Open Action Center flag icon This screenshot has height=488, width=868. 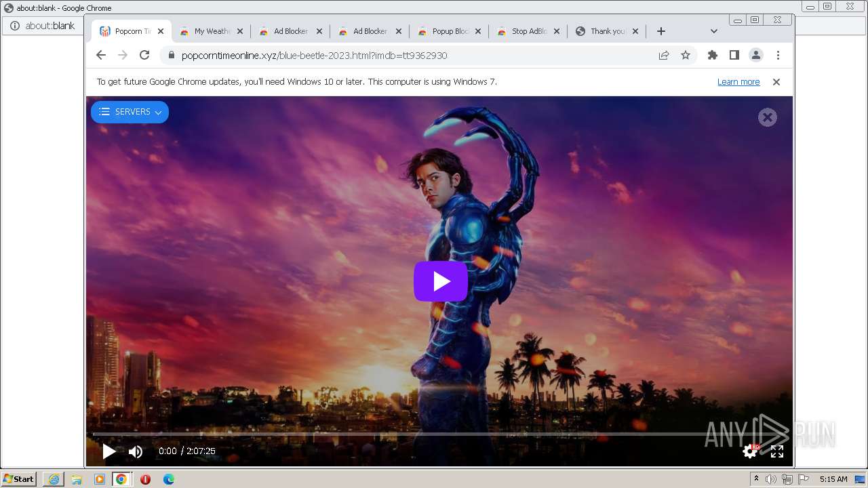coord(803,479)
